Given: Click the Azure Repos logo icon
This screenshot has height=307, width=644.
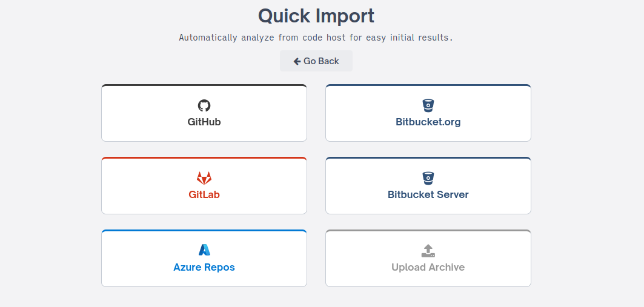Looking at the screenshot, I should click(x=204, y=250).
